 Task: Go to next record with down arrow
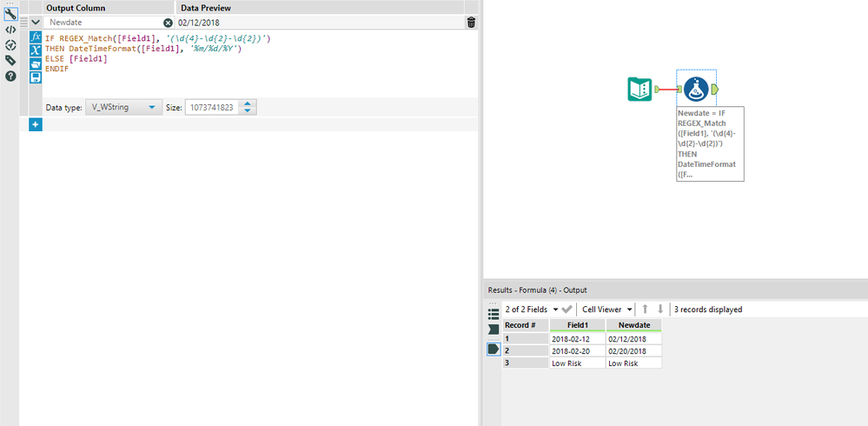click(659, 310)
